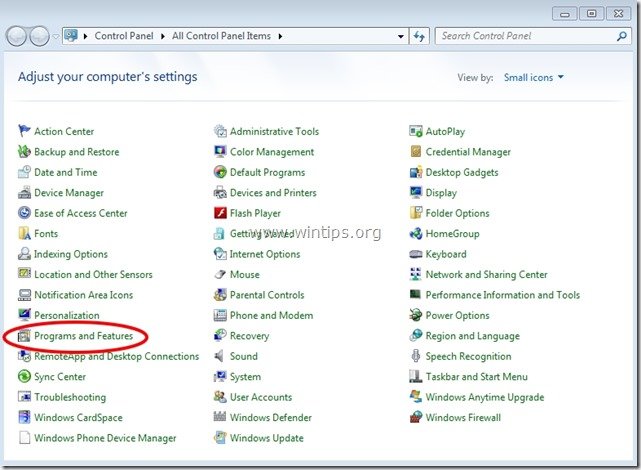Open Notification Area Icons link
The height and width of the screenshot is (470, 641).
(x=83, y=295)
